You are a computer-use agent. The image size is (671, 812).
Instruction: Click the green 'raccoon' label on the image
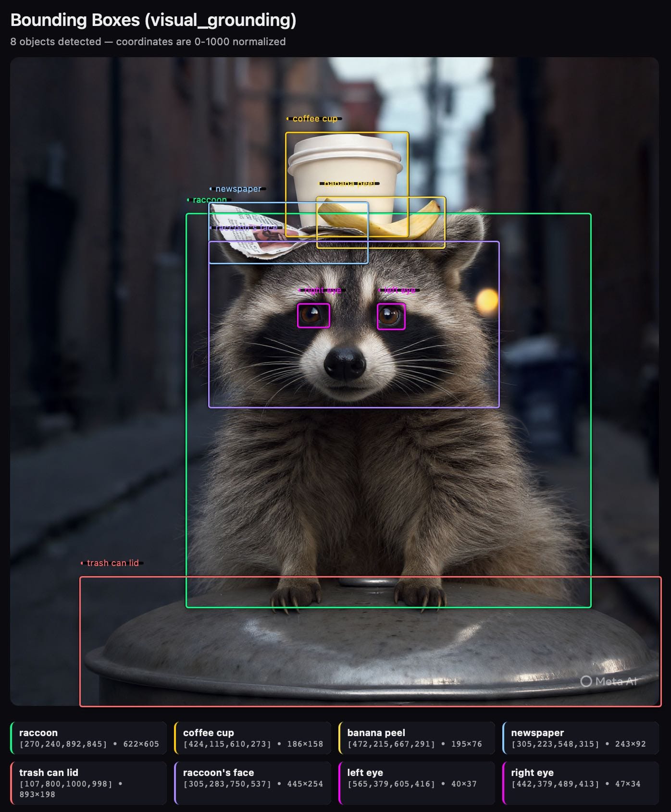coord(209,200)
